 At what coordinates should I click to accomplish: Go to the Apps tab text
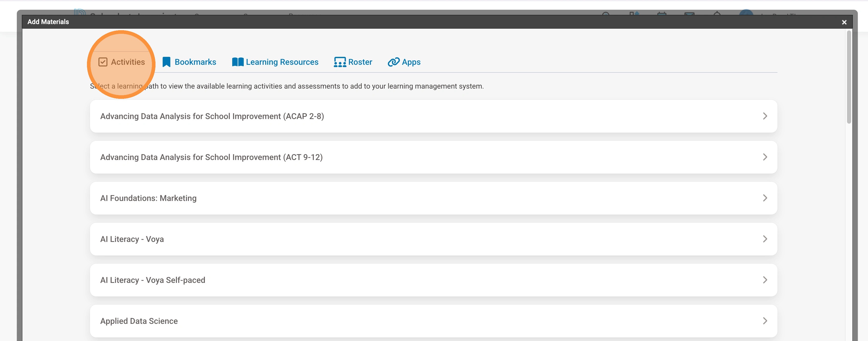[411, 62]
